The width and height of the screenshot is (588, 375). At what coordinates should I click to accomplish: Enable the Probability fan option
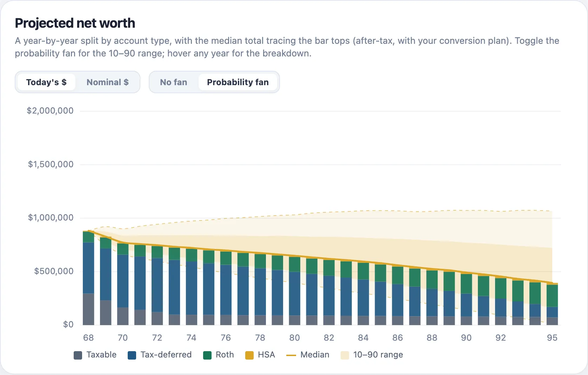coord(238,82)
